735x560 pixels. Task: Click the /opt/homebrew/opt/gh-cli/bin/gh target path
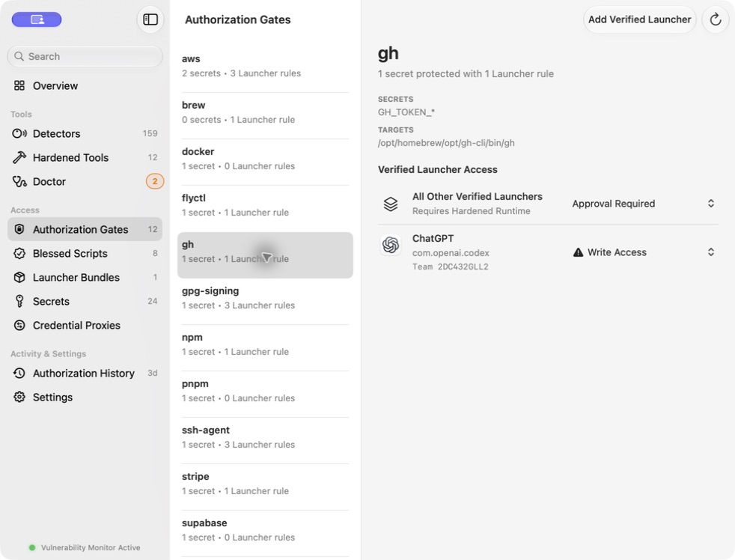pyautogui.click(x=446, y=142)
